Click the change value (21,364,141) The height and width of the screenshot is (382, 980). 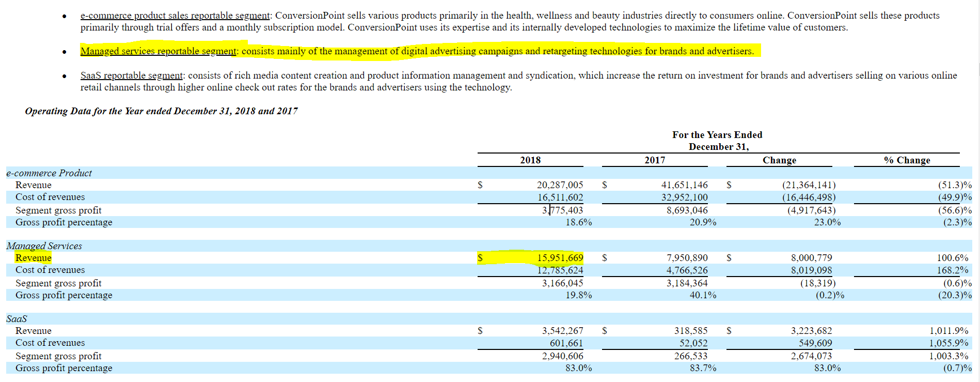click(x=809, y=185)
